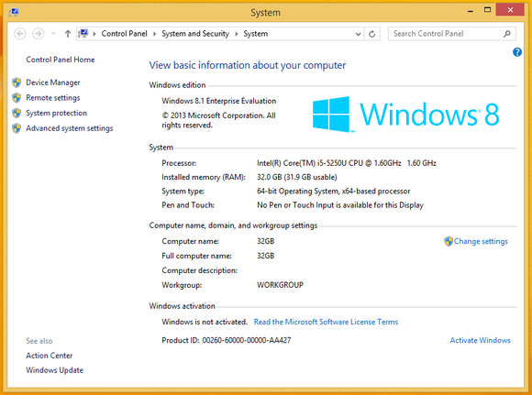Select System in the address breadcrumb

click(256, 34)
